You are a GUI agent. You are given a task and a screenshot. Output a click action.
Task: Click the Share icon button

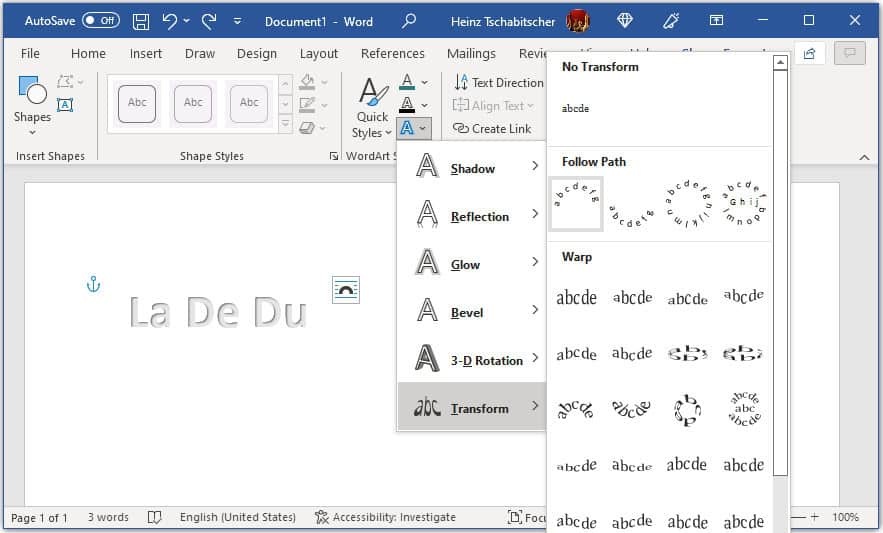[x=810, y=54]
